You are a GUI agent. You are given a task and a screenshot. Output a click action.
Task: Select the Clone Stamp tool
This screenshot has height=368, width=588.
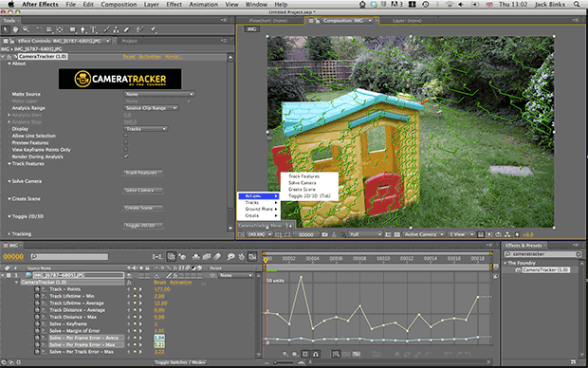click(x=117, y=29)
